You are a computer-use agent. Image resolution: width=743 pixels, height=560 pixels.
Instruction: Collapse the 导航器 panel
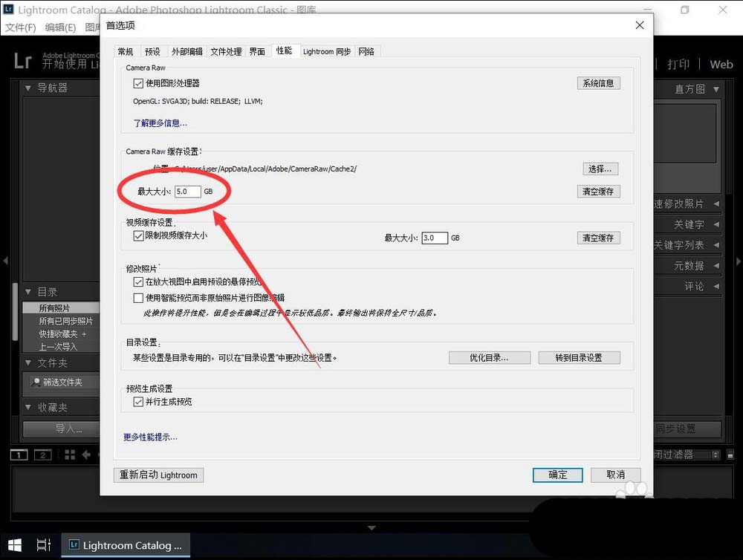tap(28, 88)
